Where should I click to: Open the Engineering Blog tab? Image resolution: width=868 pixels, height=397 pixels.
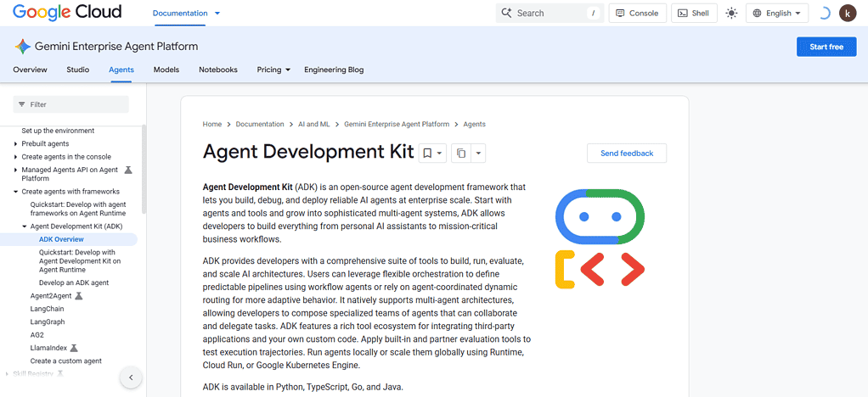(x=334, y=70)
